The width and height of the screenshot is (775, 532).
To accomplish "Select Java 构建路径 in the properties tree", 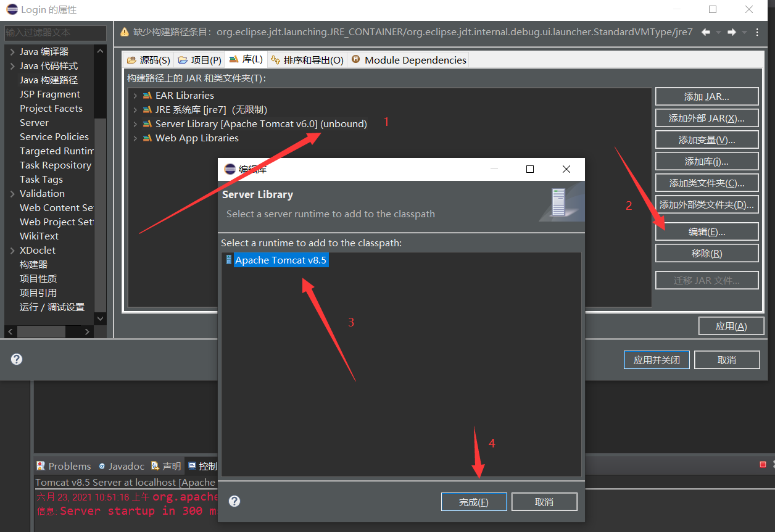I will pyautogui.click(x=49, y=80).
